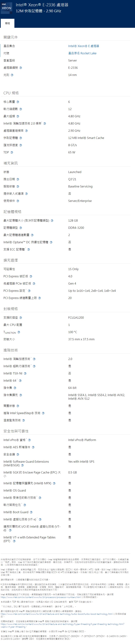Click help icon beside 記憶體類型

[21, 228]
